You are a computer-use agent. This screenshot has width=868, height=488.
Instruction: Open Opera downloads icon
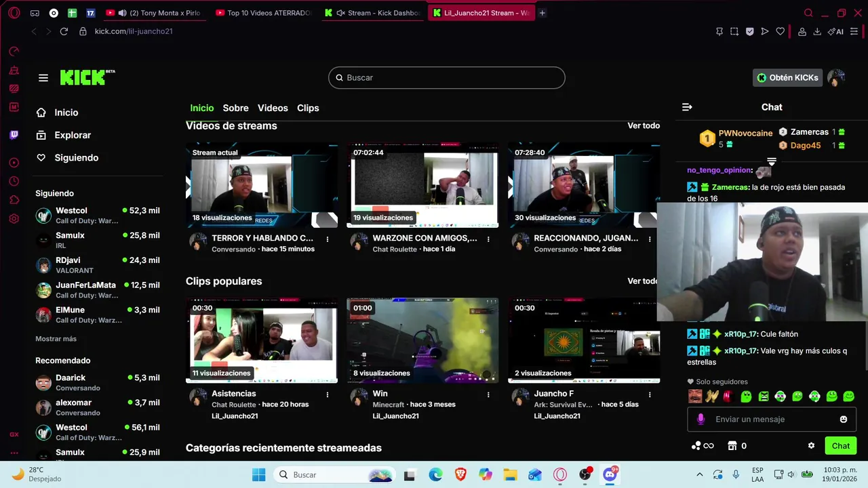pyautogui.click(x=817, y=31)
